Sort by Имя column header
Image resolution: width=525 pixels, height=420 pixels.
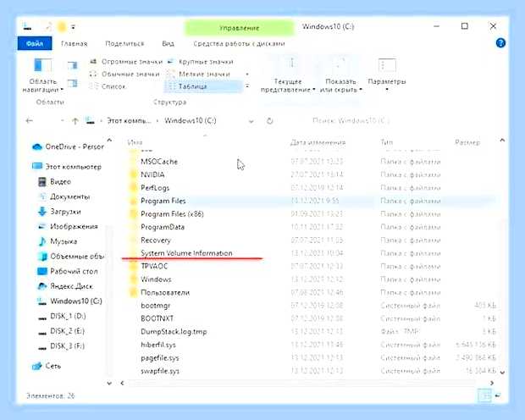(135, 142)
